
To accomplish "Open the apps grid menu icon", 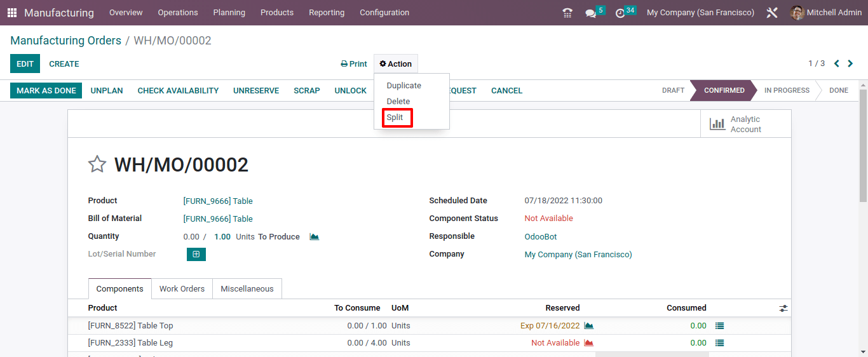I will 12,13.
